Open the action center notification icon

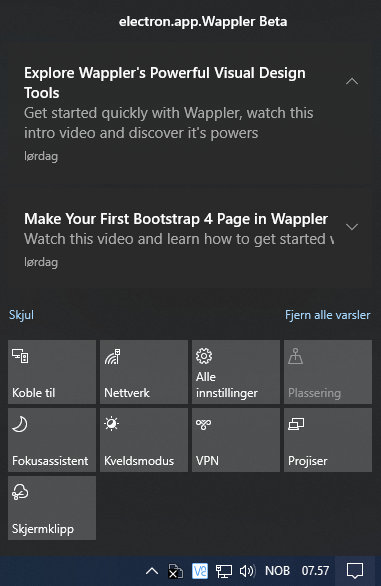tap(355, 571)
